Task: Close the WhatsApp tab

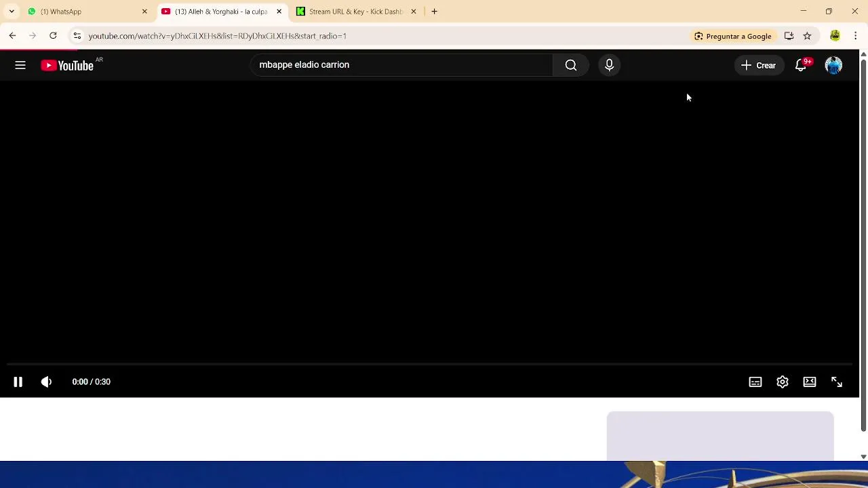Action: tap(144, 12)
